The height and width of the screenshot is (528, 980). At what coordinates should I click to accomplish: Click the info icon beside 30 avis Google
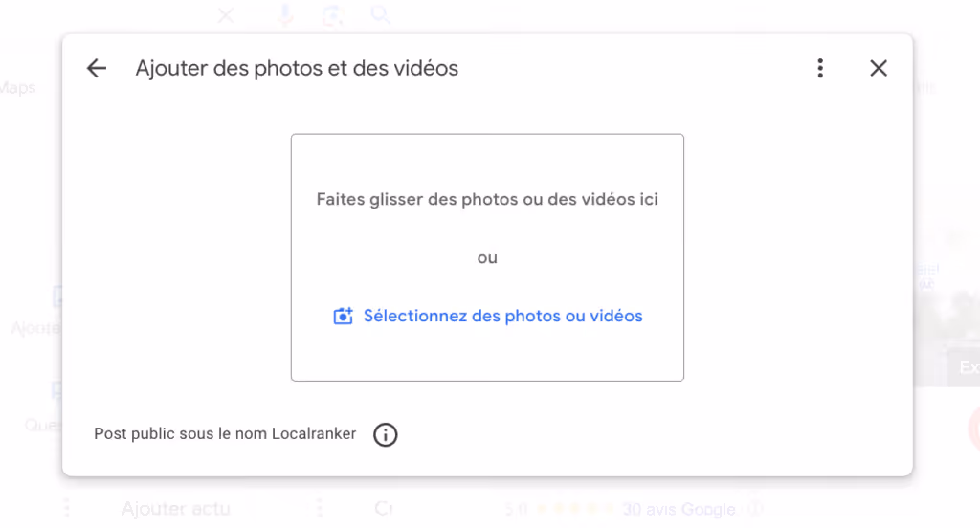click(754, 509)
